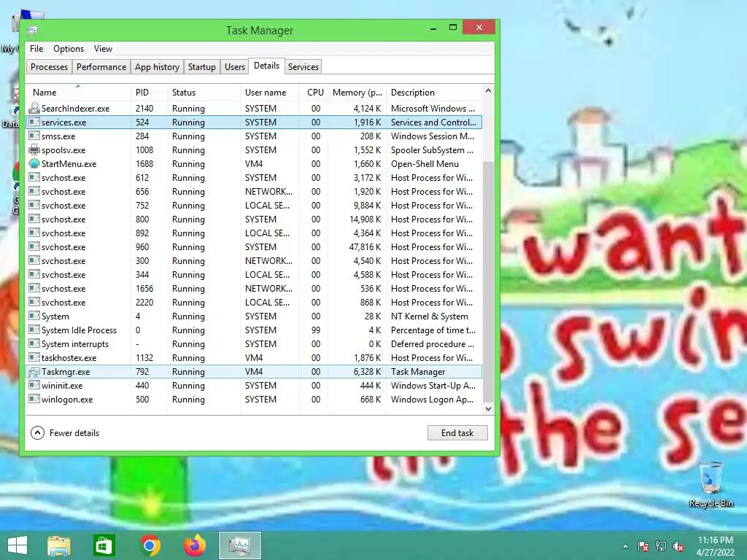The image size is (747, 560).
Task: Select the System process name with PID 4
Action: 55,316
